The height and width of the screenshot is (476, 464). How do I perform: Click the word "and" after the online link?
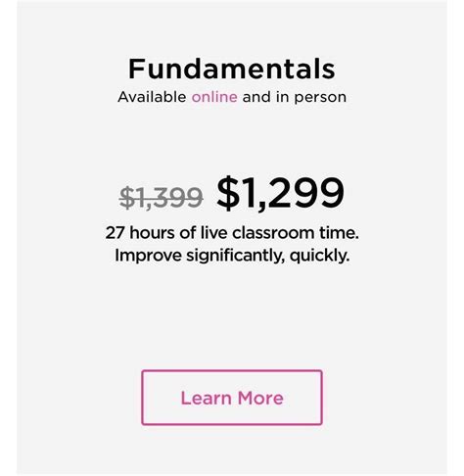256,97
